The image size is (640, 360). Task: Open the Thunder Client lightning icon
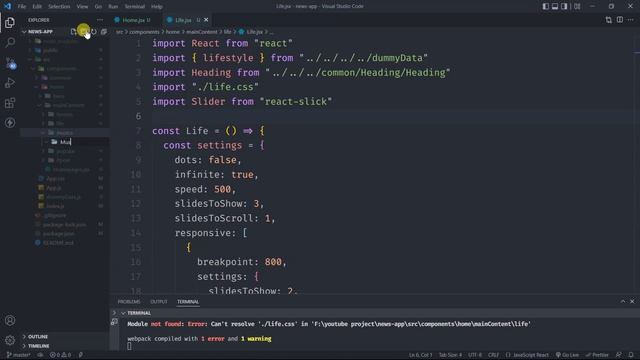[10, 122]
